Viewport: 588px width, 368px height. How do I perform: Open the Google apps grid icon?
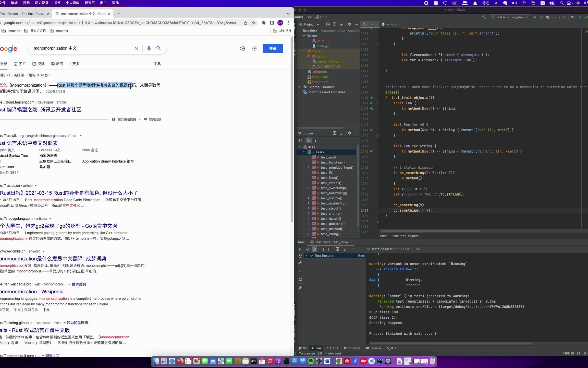[254, 49]
